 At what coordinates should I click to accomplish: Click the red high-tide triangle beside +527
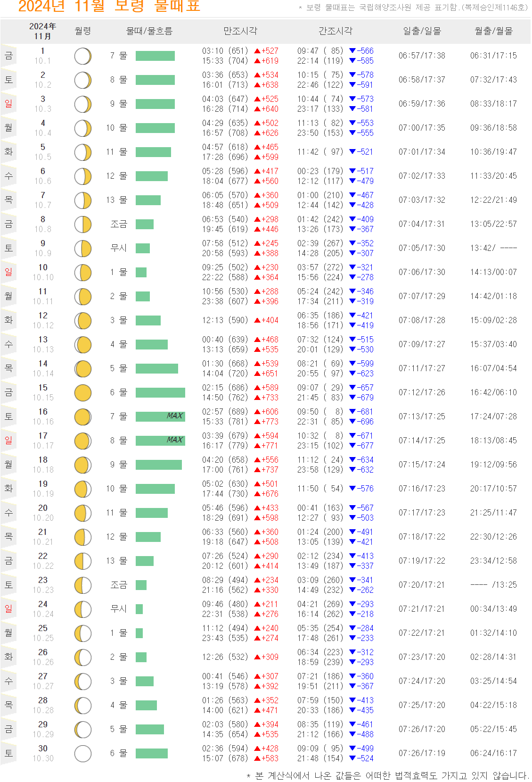(x=257, y=51)
